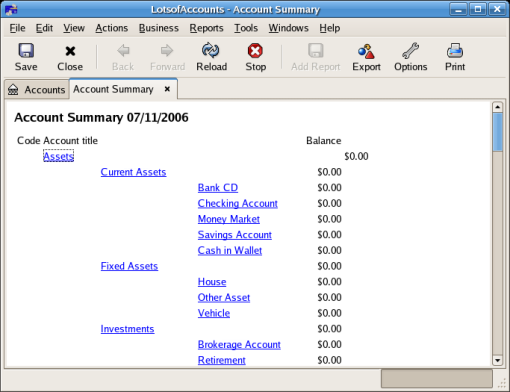This screenshot has width=510, height=392.
Task: Follow the Checking Account link
Action: coord(238,203)
